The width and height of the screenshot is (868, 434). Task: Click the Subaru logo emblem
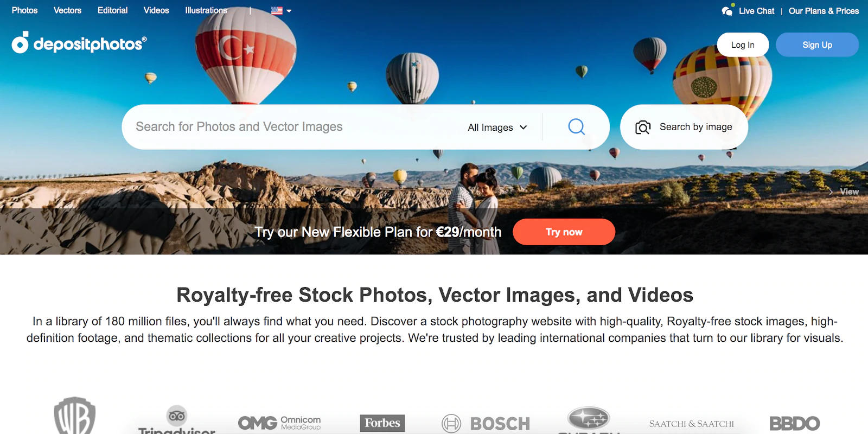click(589, 418)
